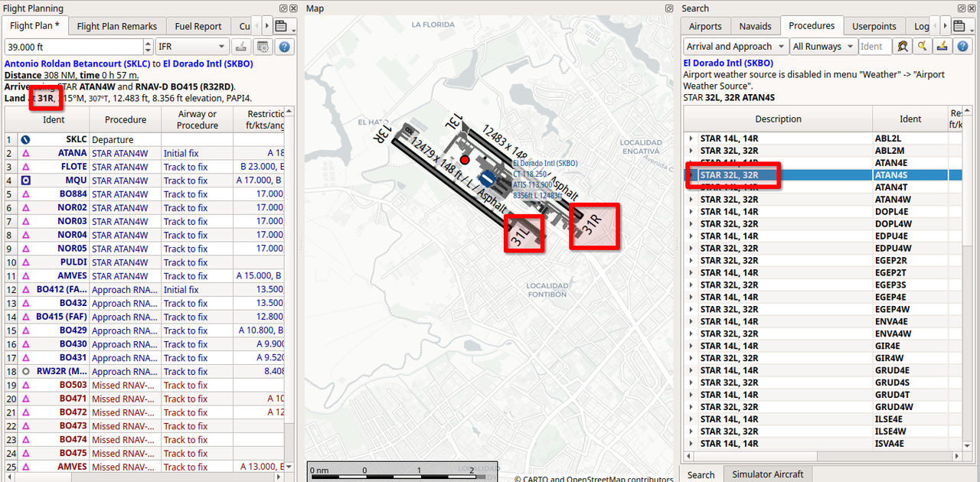Open Antonio Roldan Betancourt (SKLC) link
980x482 pixels.
[76, 64]
